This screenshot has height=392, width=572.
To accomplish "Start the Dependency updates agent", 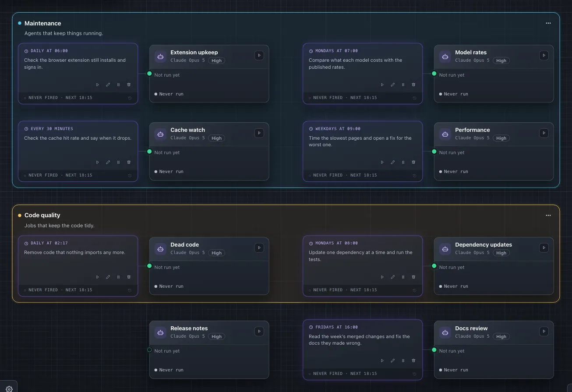I will [544, 247].
